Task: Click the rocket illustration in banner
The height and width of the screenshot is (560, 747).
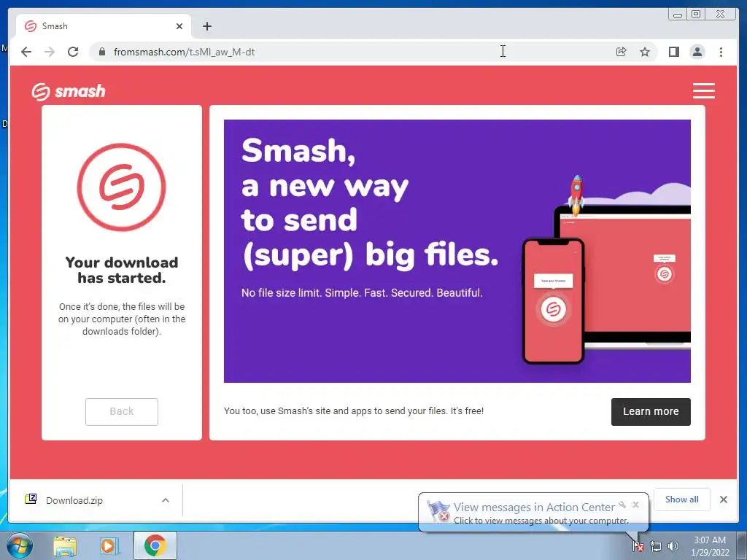Action: click(576, 194)
